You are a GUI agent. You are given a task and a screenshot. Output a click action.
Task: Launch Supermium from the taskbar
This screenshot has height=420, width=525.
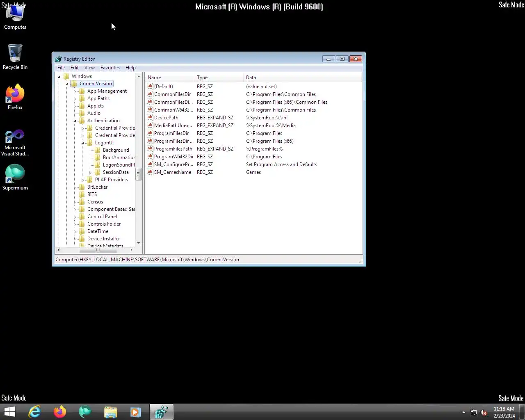pyautogui.click(x=85, y=412)
